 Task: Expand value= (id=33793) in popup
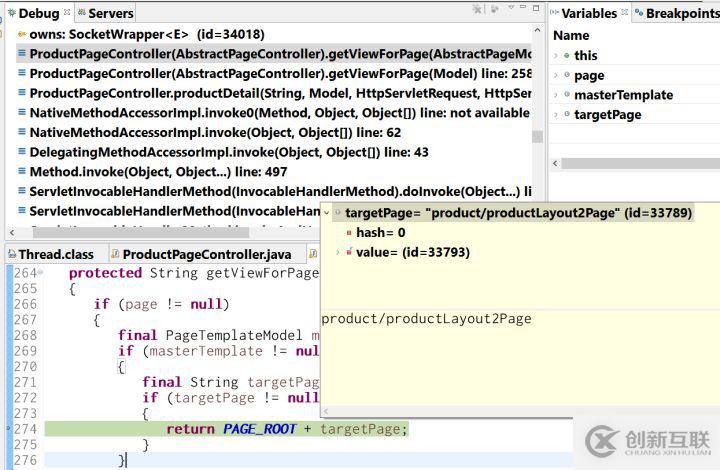coord(338,252)
